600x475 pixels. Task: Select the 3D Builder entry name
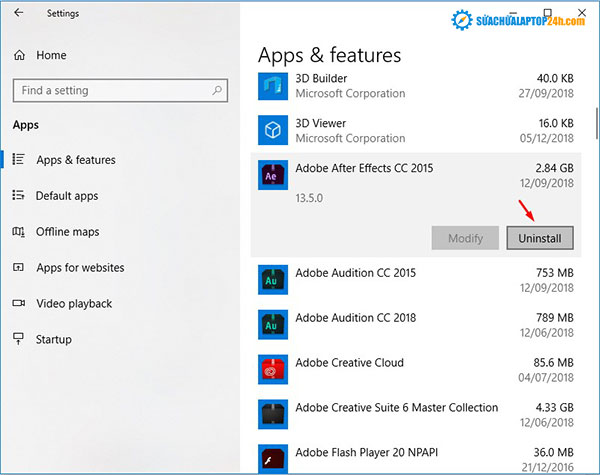coord(321,78)
